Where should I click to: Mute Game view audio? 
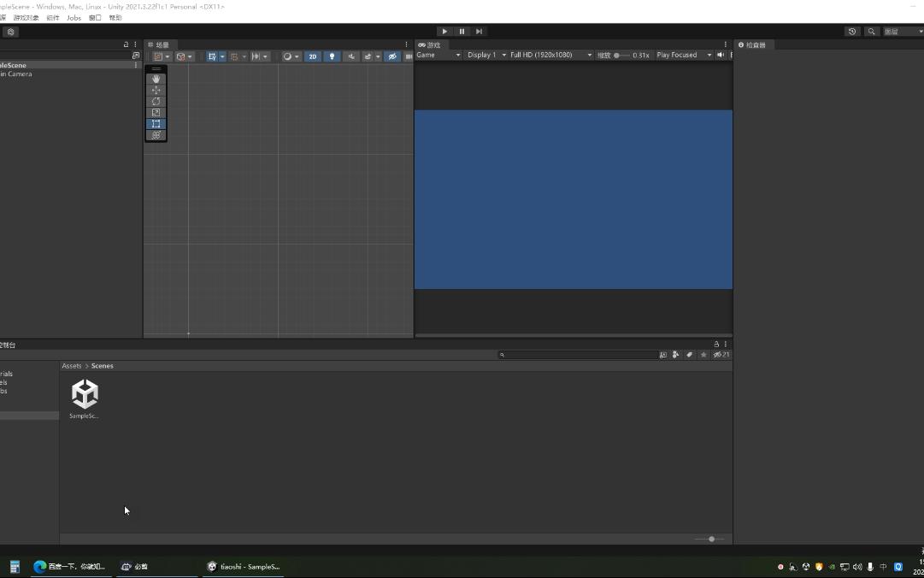721,55
